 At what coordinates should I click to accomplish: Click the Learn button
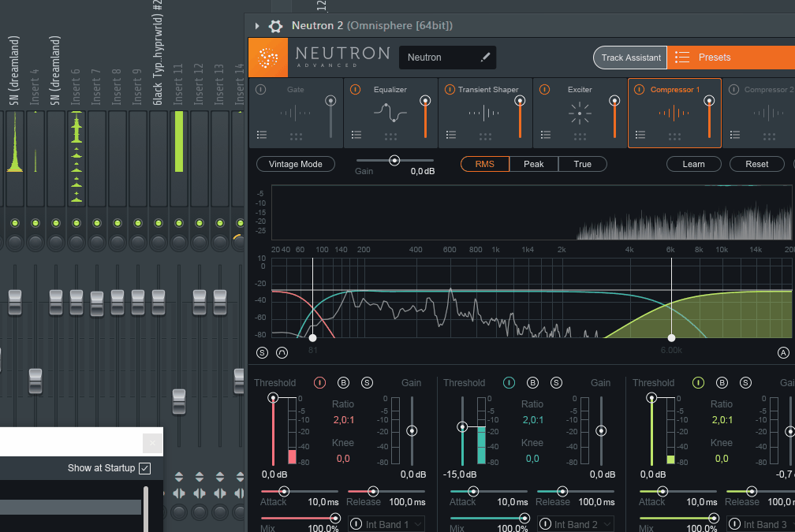click(693, 164)
